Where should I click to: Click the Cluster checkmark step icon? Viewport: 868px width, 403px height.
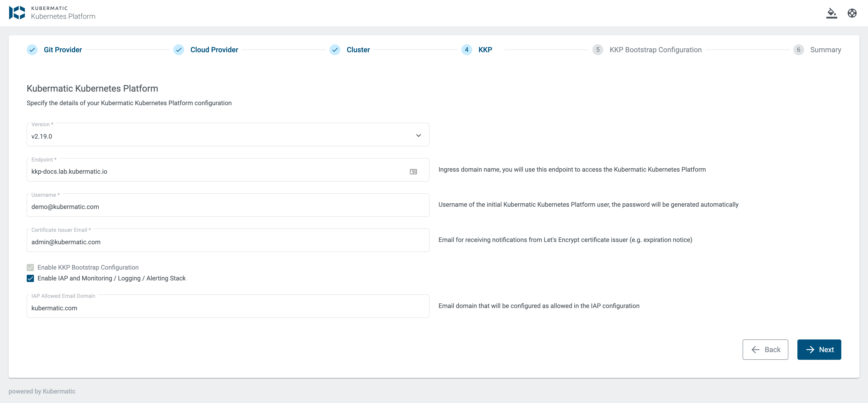tap(335, 50)
